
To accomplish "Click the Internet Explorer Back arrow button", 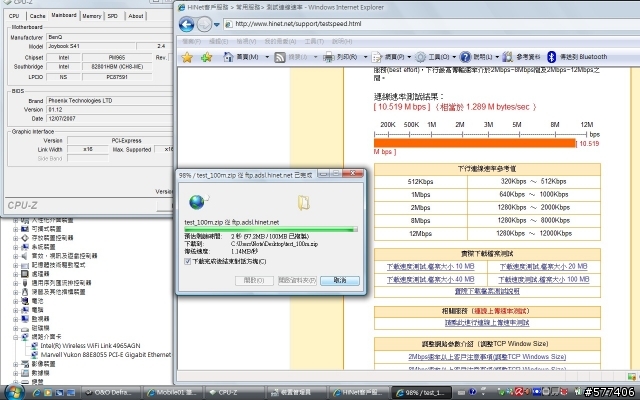I will pos(187,25).
